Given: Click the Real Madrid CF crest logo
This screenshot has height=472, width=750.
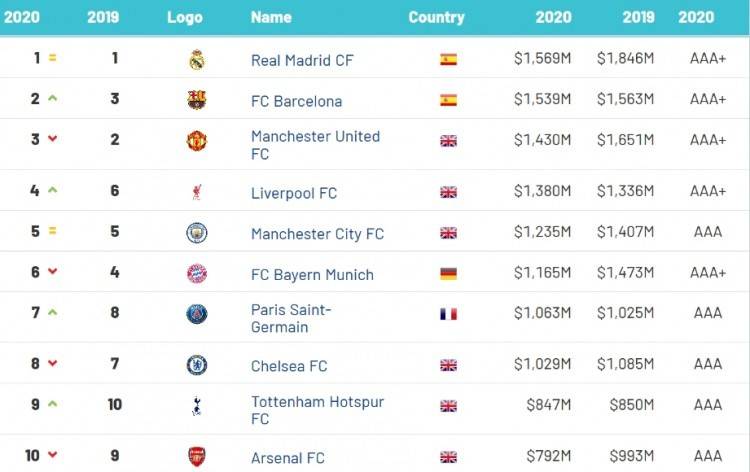Looking at the screenshot, I should [197, 60].
